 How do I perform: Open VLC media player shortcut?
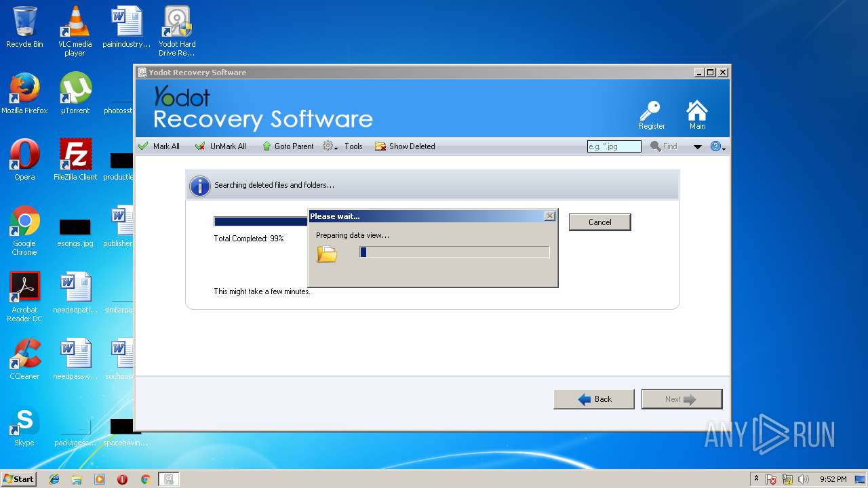click(x=75, y=30)
